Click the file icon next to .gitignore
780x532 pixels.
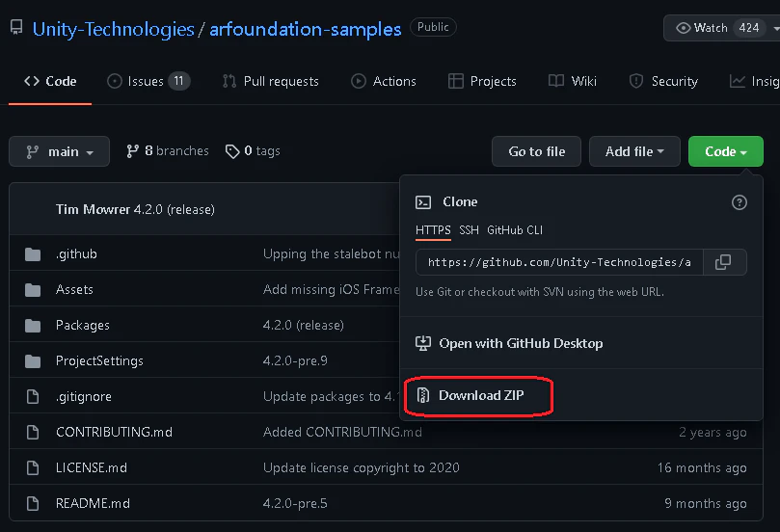33,397
